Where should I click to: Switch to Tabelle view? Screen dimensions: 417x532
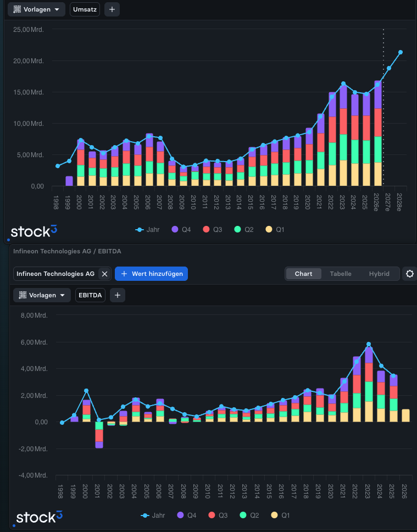pos(340,274)
